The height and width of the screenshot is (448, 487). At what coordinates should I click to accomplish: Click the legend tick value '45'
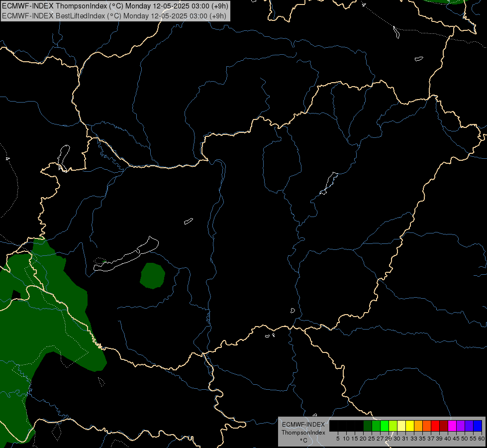pyautogui.click(x=456, y=439)
